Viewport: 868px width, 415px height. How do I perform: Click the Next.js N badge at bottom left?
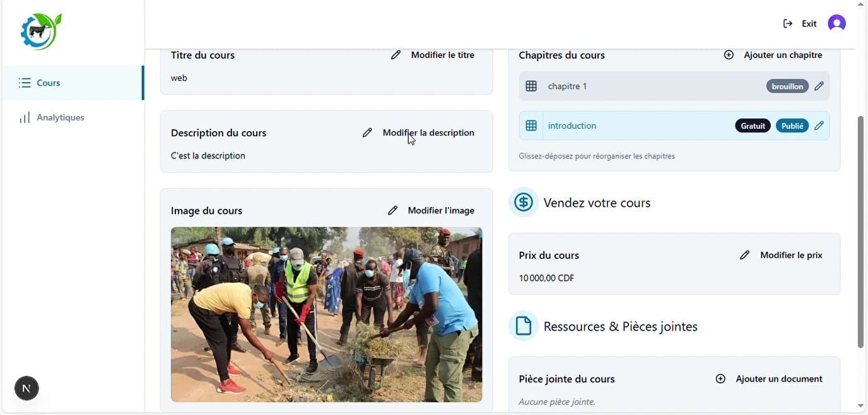click(x=26, y=388)
